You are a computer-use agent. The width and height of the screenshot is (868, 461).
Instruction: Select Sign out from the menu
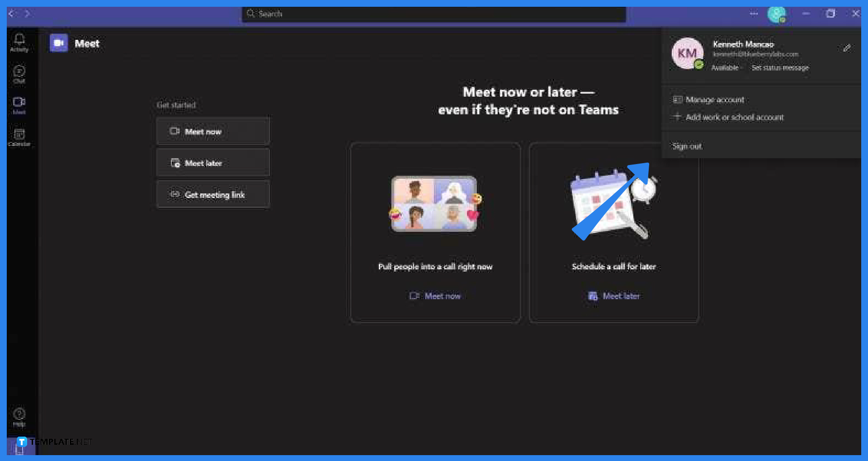687,146
